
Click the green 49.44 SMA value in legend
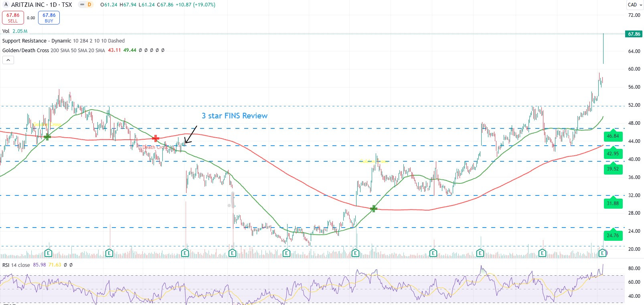point(130,51)
